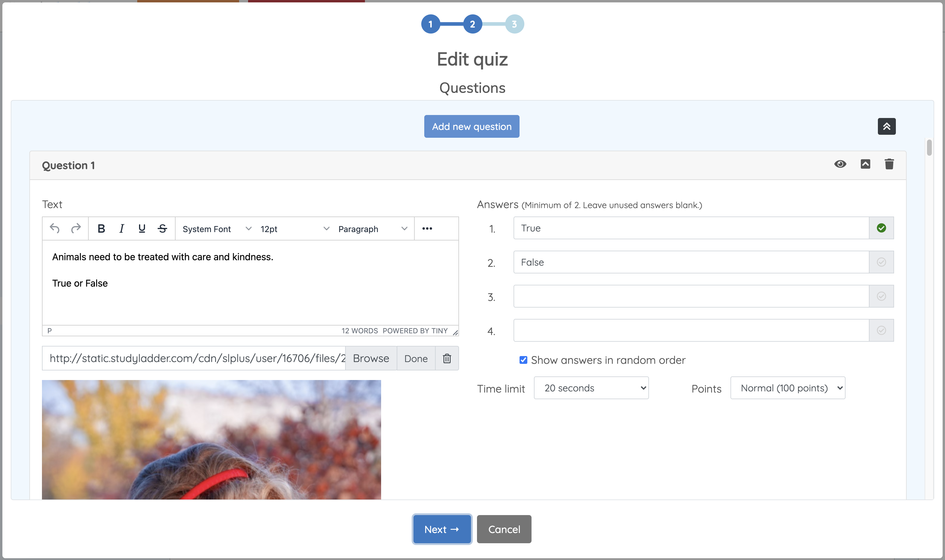Click Add new question button
945x560 pixels.
coord(472,126)
